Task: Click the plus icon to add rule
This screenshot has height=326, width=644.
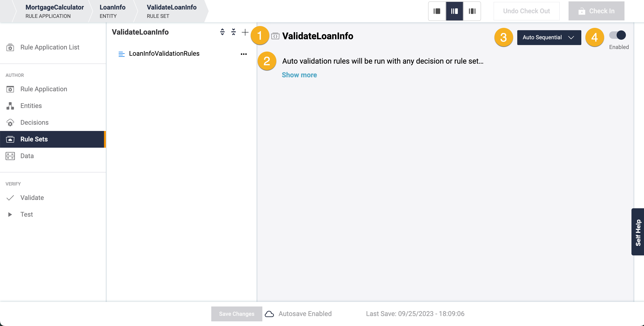Action: 245,32
